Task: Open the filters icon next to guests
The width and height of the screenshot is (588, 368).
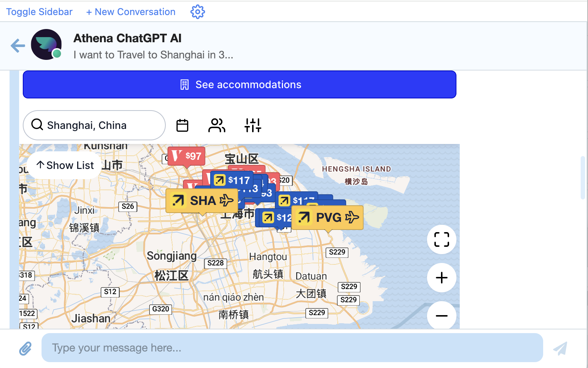Action: tap(252, 125)
